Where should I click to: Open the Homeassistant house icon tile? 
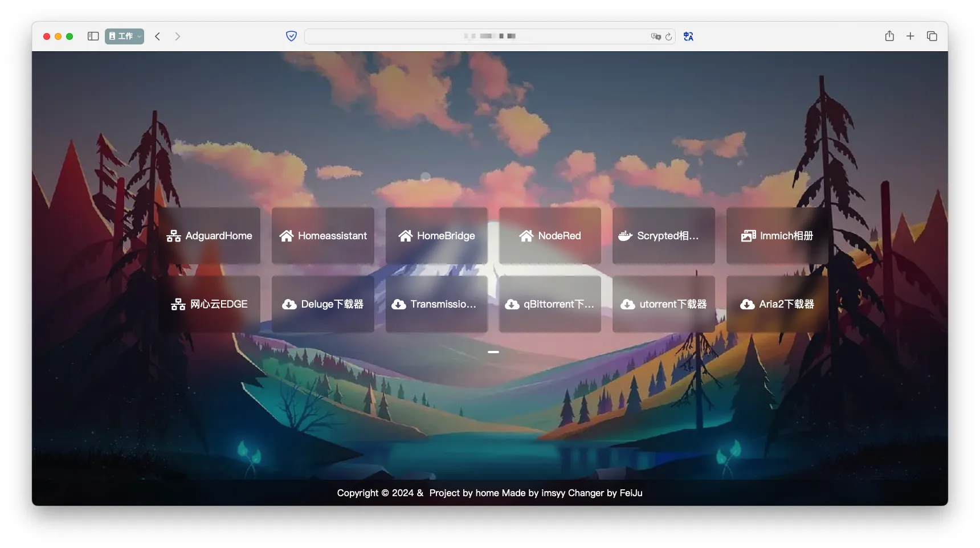coord(322,236)
